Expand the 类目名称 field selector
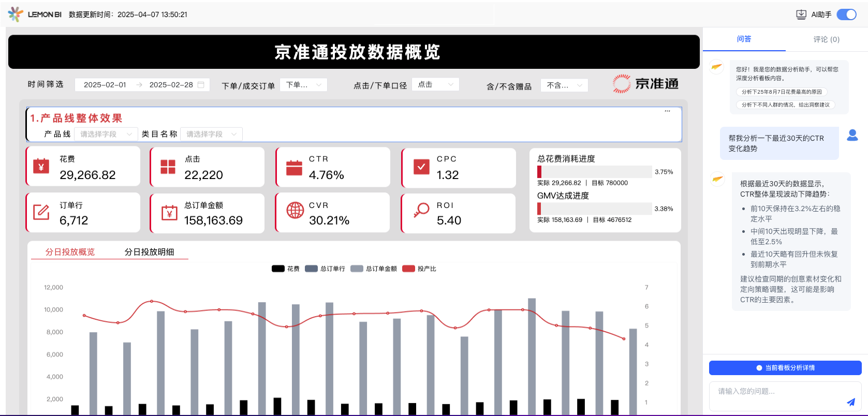The width and height of the screenshot is (868, 416). [x=211, y=134]
